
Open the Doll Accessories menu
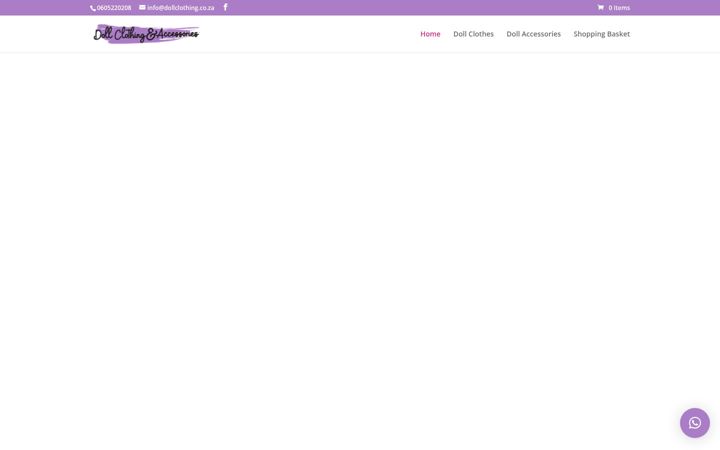[534, 34]
